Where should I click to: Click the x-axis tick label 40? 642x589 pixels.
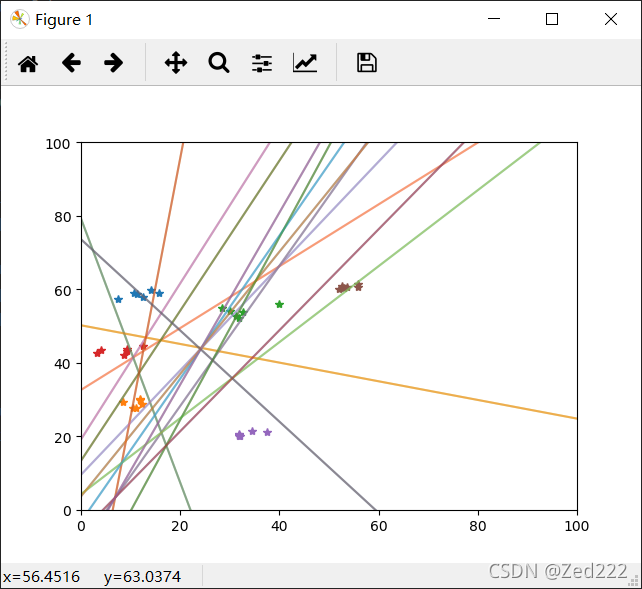pyautogui.click(x=279, y=526)
